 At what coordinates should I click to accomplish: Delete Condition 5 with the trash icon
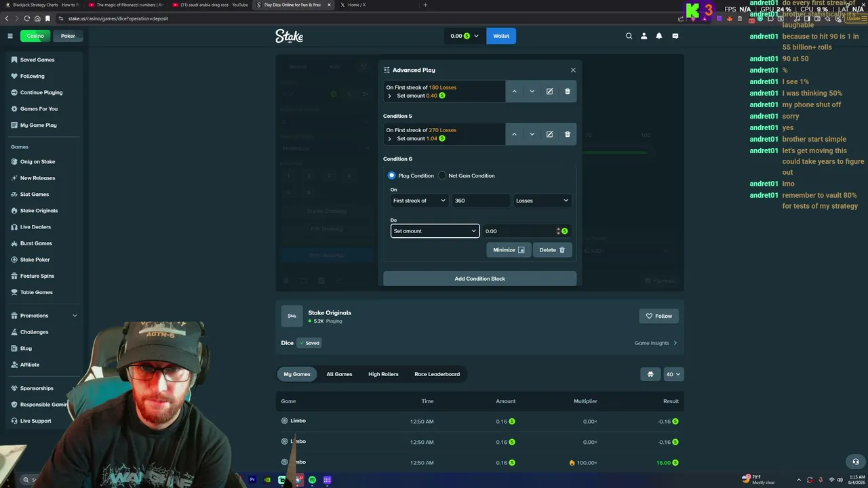point(568,134)
